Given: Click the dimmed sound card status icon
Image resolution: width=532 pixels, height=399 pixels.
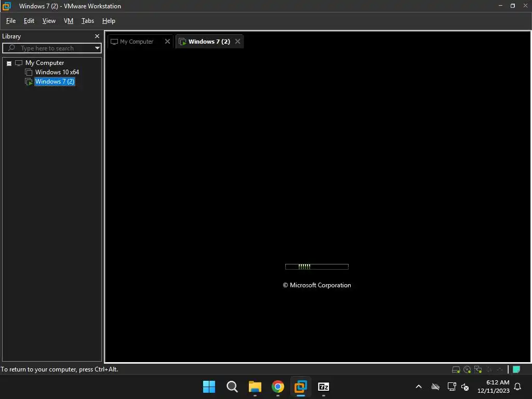Looking at the screenshot, I should (x=489, y=369).
